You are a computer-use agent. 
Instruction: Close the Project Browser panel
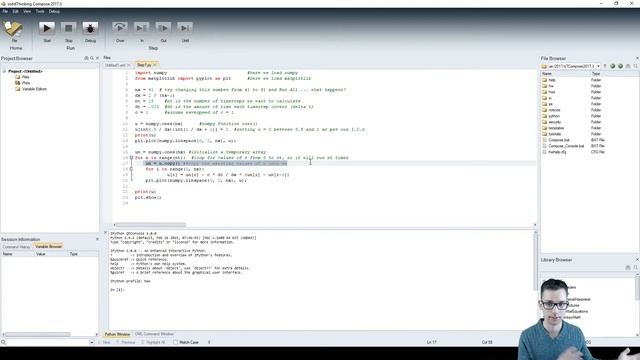tap(97, 58)
